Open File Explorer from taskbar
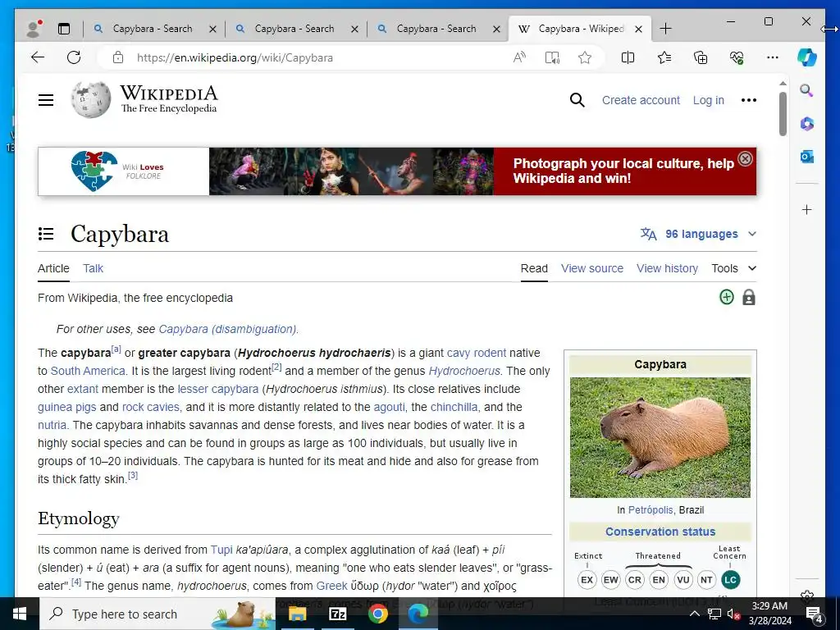This screenshot has height=630, width=840. 297,614
